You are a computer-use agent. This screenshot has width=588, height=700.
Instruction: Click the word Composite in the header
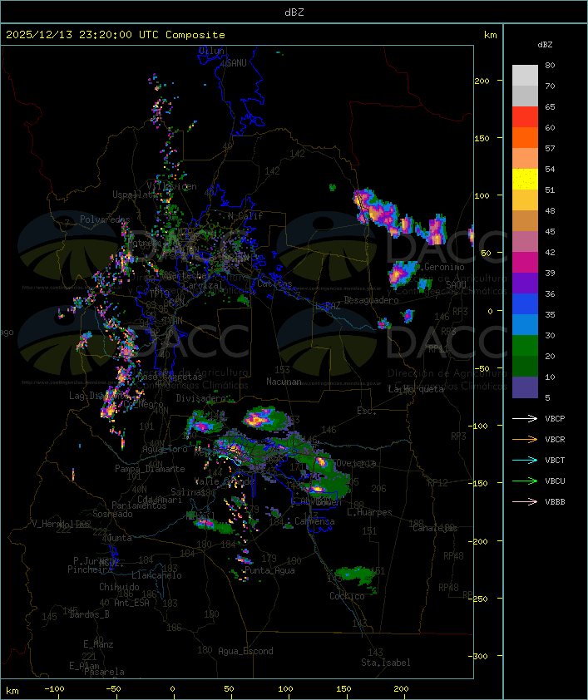click(x=195, y=35)
